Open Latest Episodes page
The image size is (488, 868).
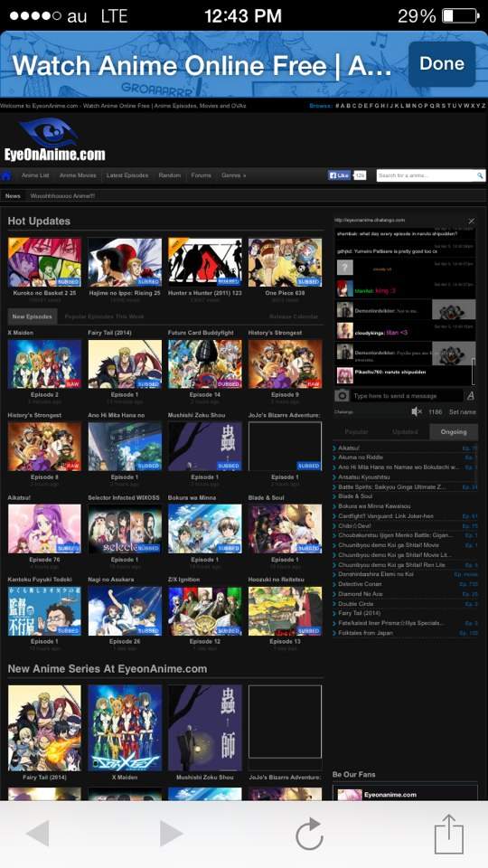click(x=127, y=175)
